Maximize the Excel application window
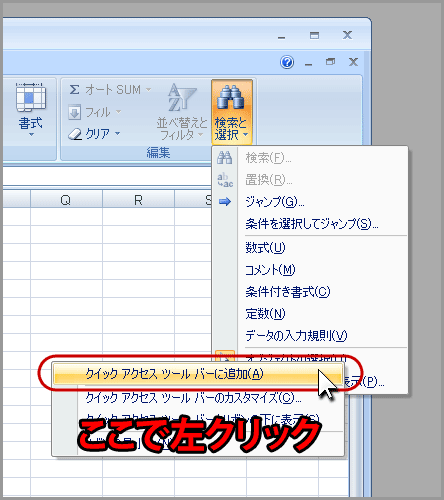This screenshot has width=444, height=500. (314, 35)
